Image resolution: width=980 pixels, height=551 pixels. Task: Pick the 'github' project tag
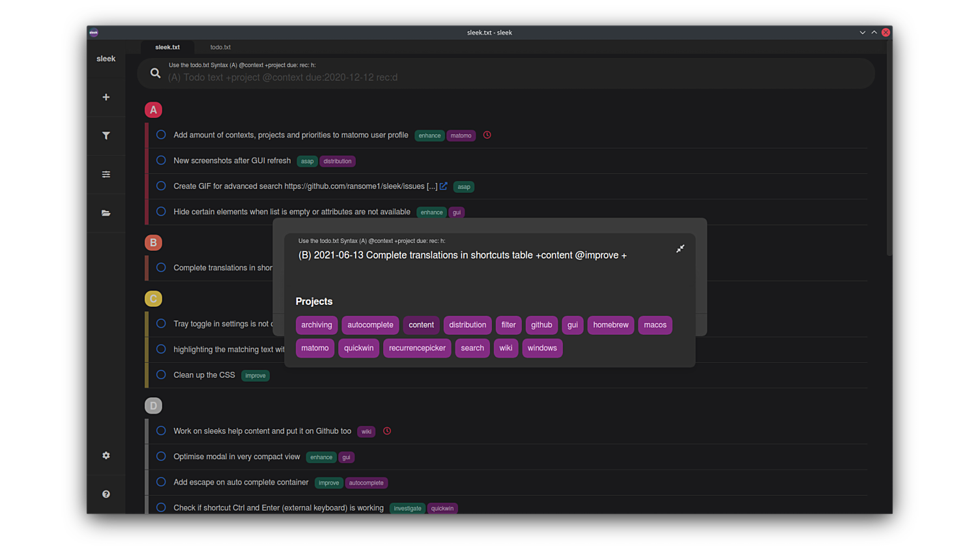[541, 325]
